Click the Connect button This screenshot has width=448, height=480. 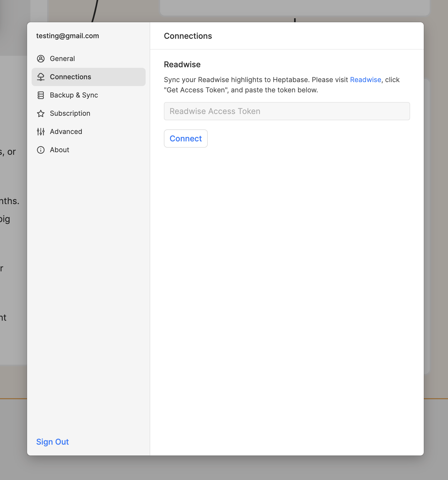click(186, 139)
